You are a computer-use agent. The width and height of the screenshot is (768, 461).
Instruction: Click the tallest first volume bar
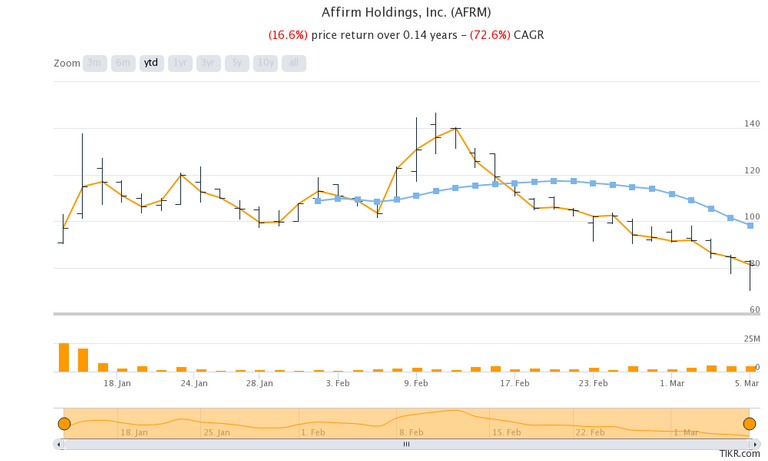(64, 357)
